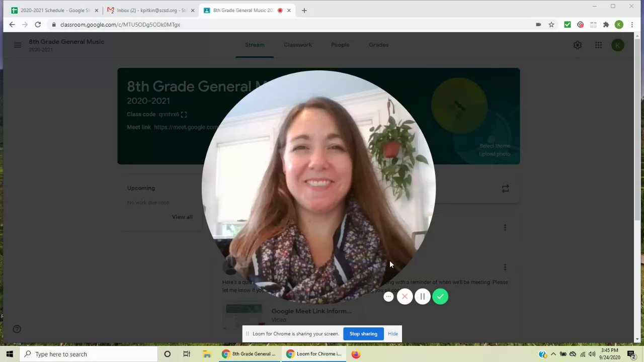This screenshot has height=362, width=644.
Task: Open the Chrome Extensions puzzle icon
Action: tap(606, 25)
